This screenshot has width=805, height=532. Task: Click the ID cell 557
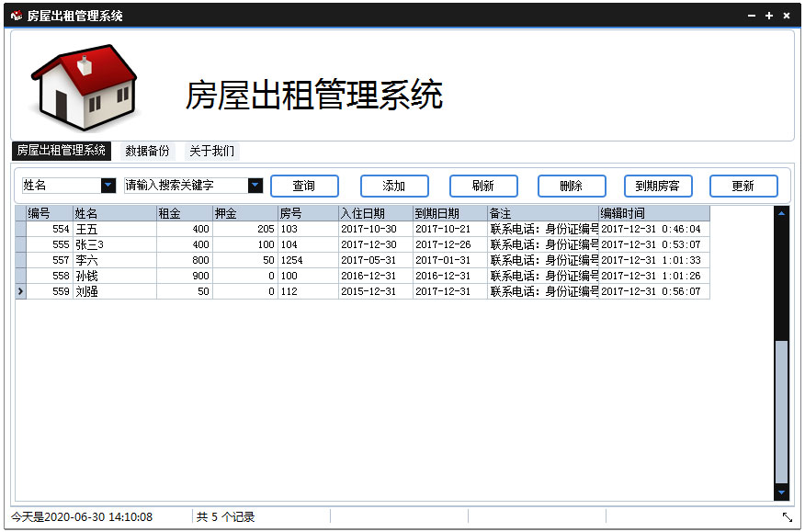50,260
